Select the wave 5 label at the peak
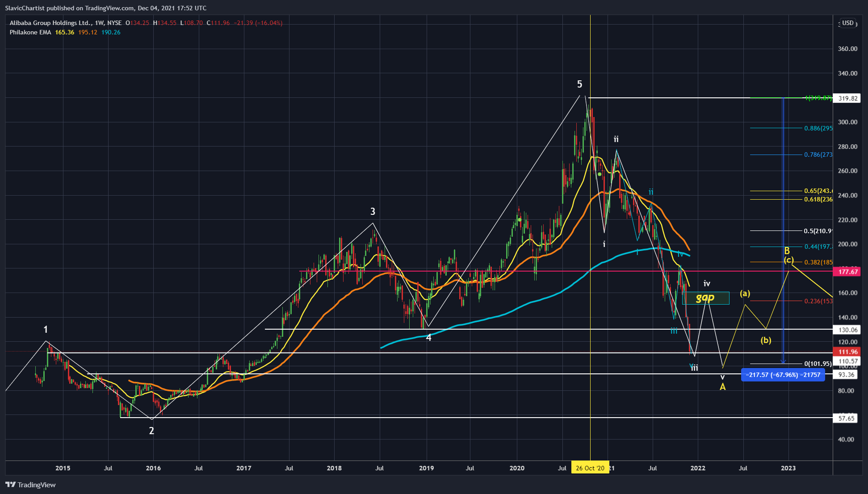 point(579,84)
